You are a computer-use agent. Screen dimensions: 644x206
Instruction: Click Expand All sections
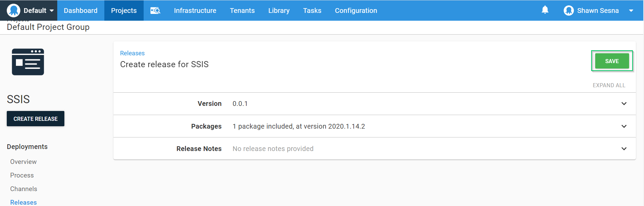[609, 85]
